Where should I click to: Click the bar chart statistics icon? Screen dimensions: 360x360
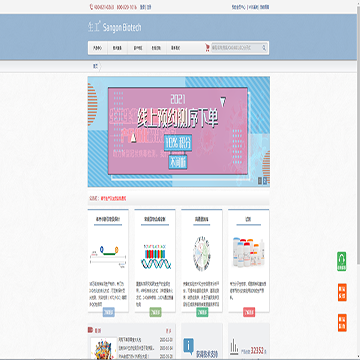[x=234, y=347]
